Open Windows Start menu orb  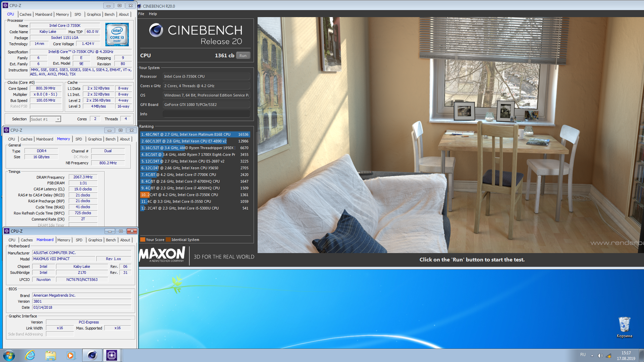point(9,355)
